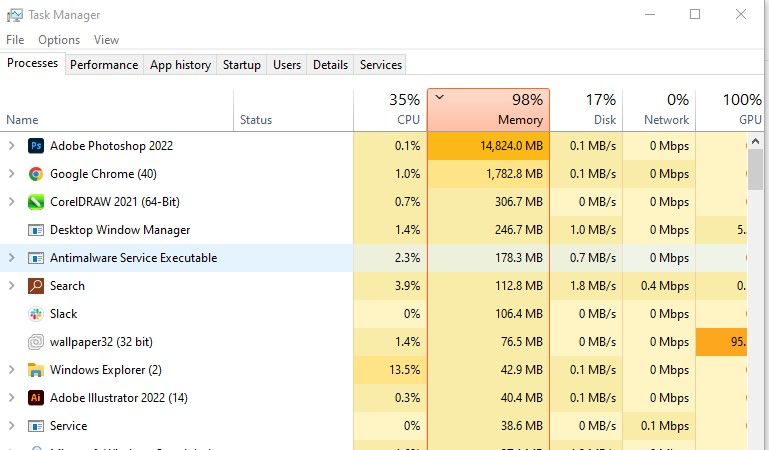
Task: Click the Adobe Photoshop 2022 icon
Action: [36, 146]
